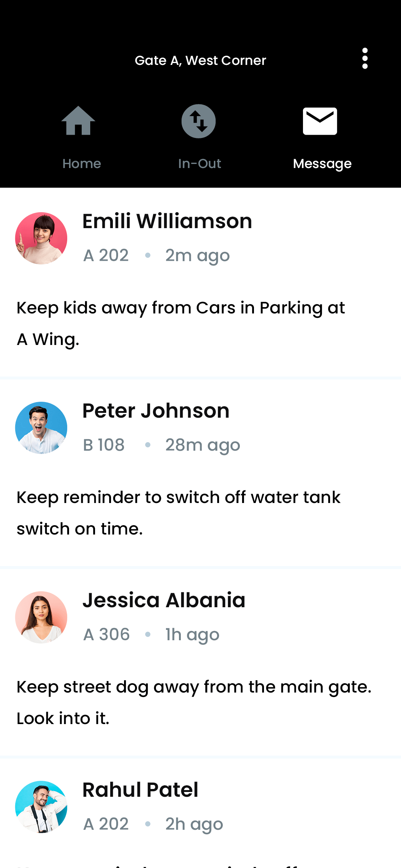The height and width of the screenshot is (868, 401).
Task: Click Jessica Albania's avatar
Action: click(x=41, y=617)
